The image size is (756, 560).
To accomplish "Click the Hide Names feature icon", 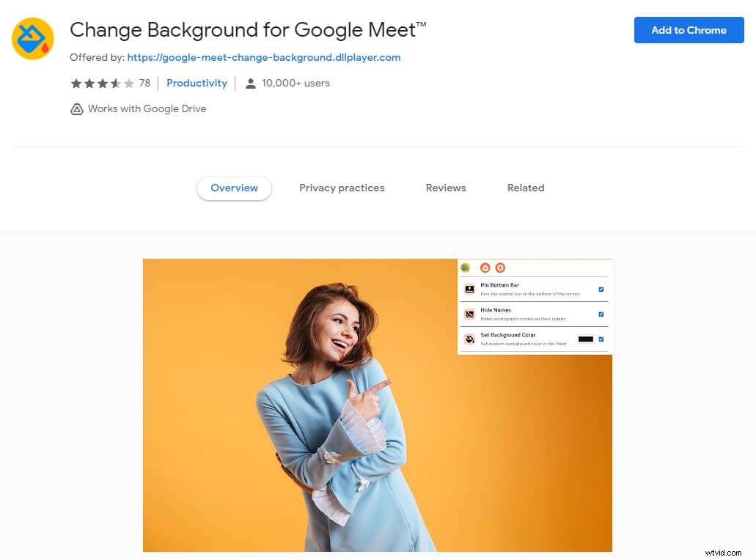I will click(x=469, y=314).
